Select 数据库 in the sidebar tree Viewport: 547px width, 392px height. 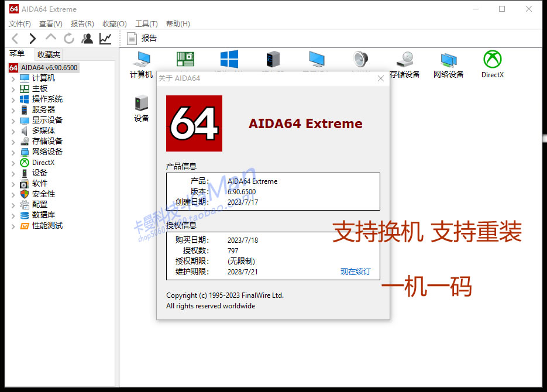click(x=44, y=215)
